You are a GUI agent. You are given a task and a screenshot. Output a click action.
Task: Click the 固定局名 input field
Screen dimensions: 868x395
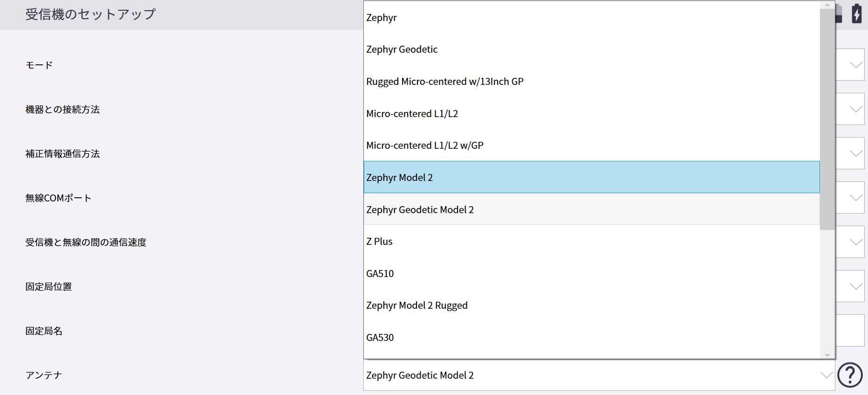pyautogui.click(x=851, y=331)
